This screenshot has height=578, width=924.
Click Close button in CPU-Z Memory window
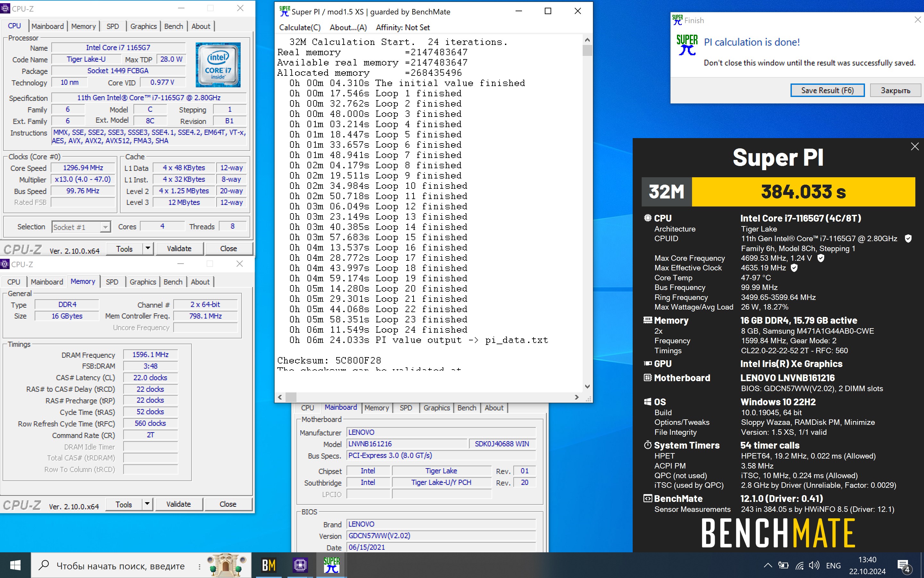click(228, 504)
